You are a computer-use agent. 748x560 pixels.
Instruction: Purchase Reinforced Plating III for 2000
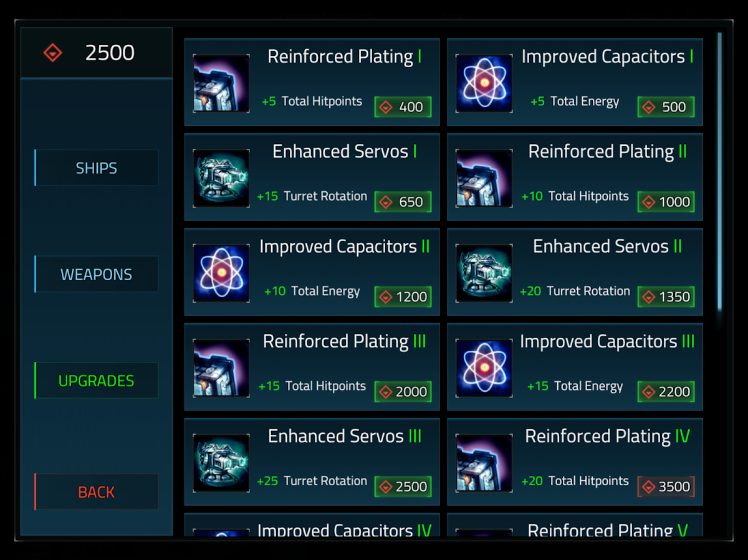[403, 392]
